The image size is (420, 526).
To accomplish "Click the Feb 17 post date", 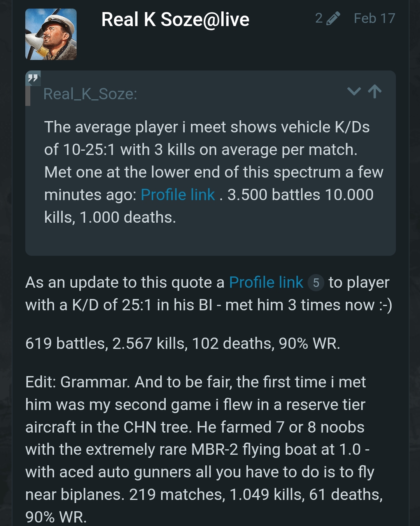I will (374, 18).
